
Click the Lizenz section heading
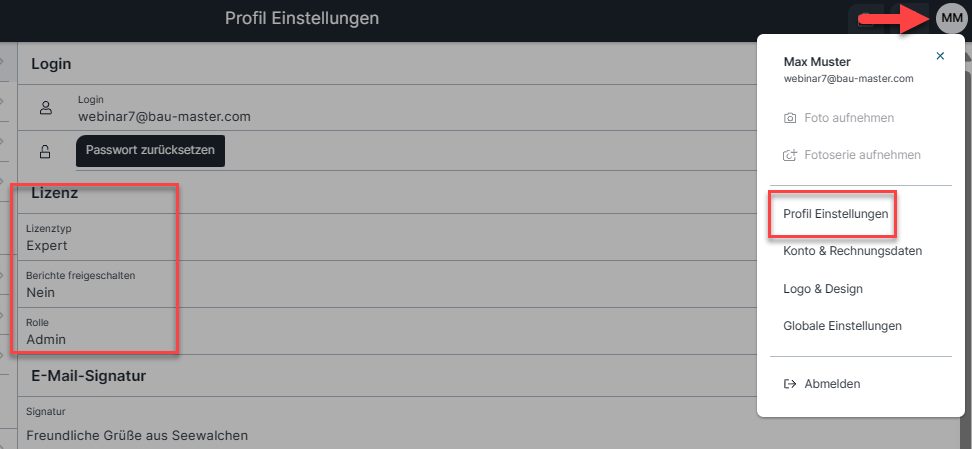tap(55, 193)
